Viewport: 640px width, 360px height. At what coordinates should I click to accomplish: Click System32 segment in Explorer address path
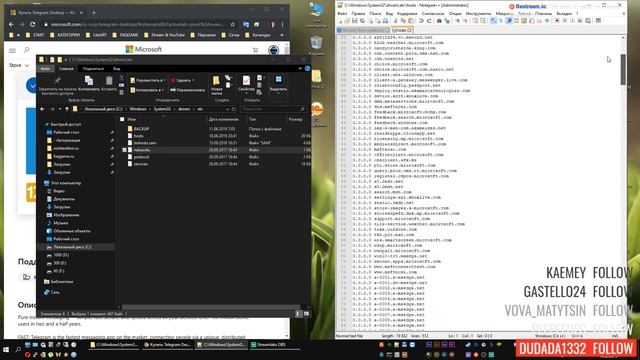(x=162, y=109)
